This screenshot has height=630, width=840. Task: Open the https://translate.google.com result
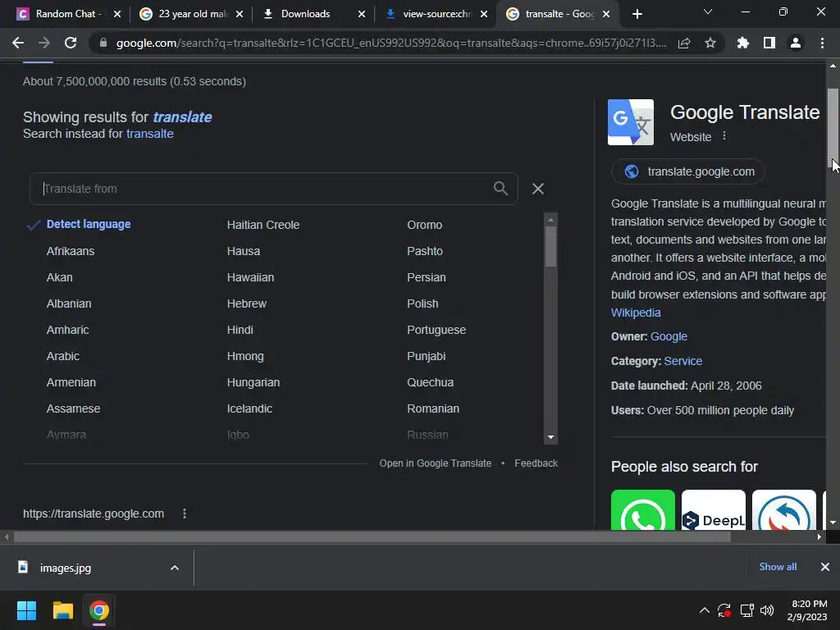pyautogui.click(x=94, y=514)
